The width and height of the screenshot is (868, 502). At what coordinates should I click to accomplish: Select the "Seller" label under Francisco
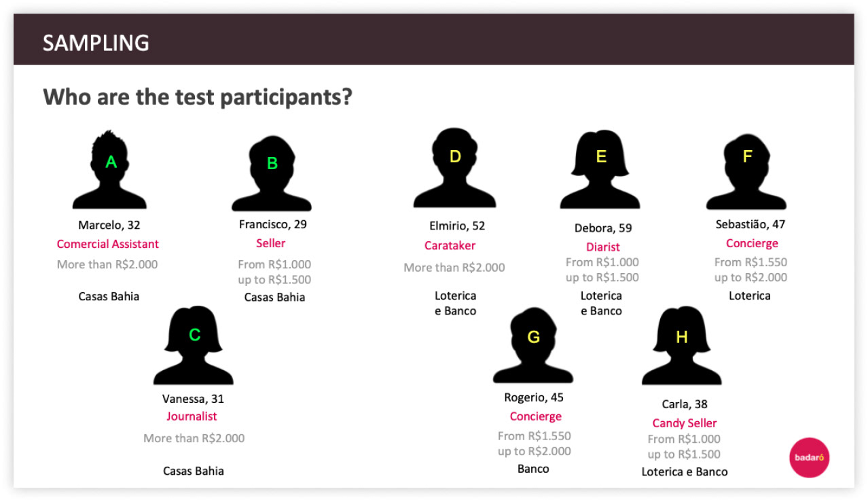pyautogui.click(x=271, y=243)
